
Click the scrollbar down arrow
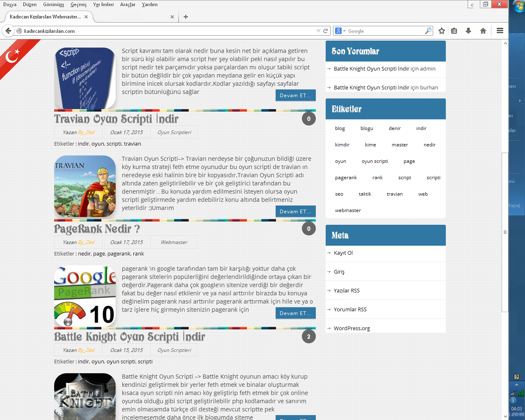[505, 416]
